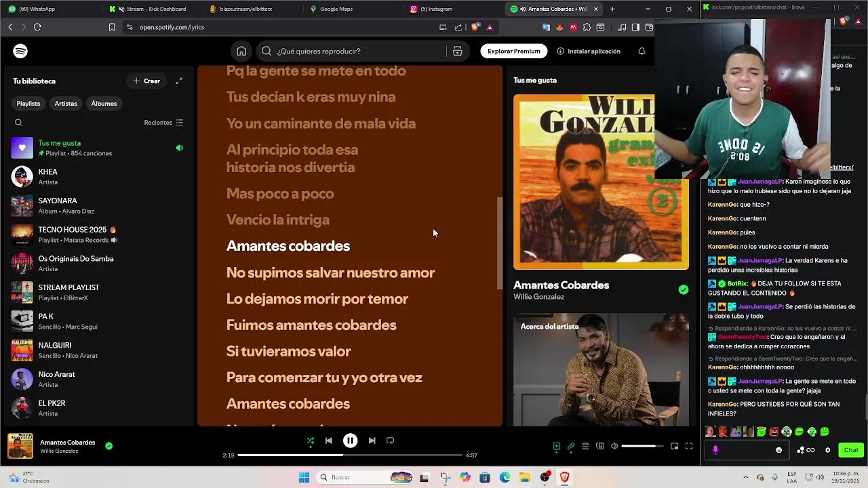
Task: Pause the current song
Action: click(350, 441)
